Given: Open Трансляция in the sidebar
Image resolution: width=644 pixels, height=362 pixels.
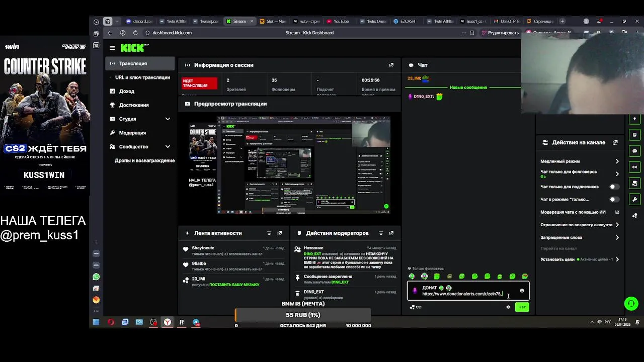Looking at the screenshot, I should coord(140,64).
